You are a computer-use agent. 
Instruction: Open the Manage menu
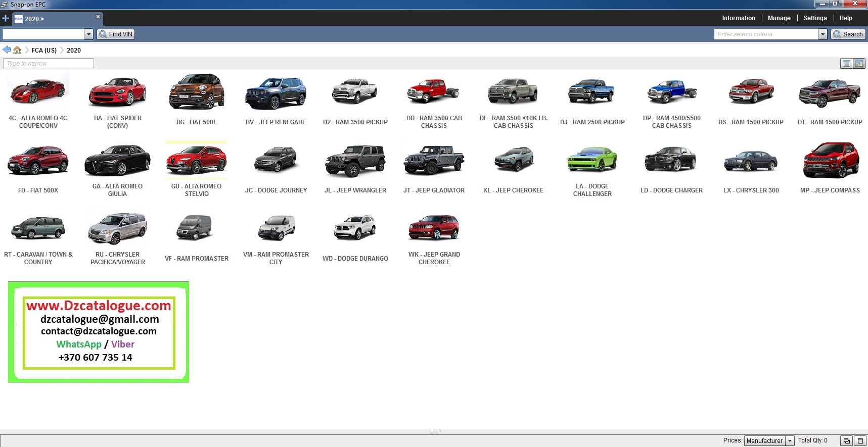tap(779, 18)
